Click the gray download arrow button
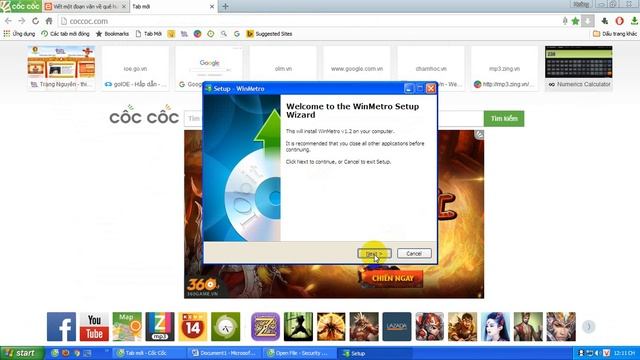 click(588, 21)
